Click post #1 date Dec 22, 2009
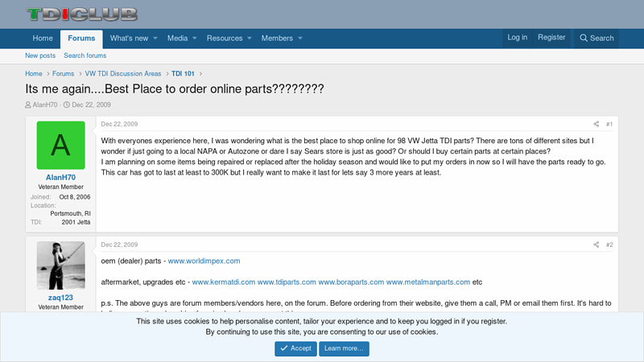Screen dimensions: 644x362 [x=119, y=124]
